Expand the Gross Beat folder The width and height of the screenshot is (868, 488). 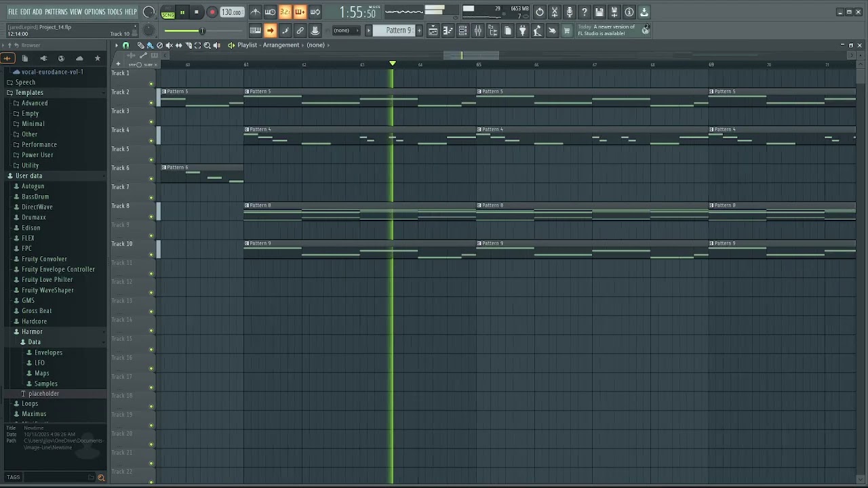37,310
